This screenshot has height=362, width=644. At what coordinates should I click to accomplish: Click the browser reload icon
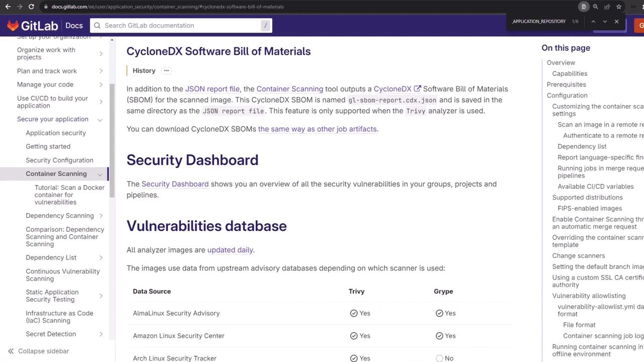(x=31, y=7)
